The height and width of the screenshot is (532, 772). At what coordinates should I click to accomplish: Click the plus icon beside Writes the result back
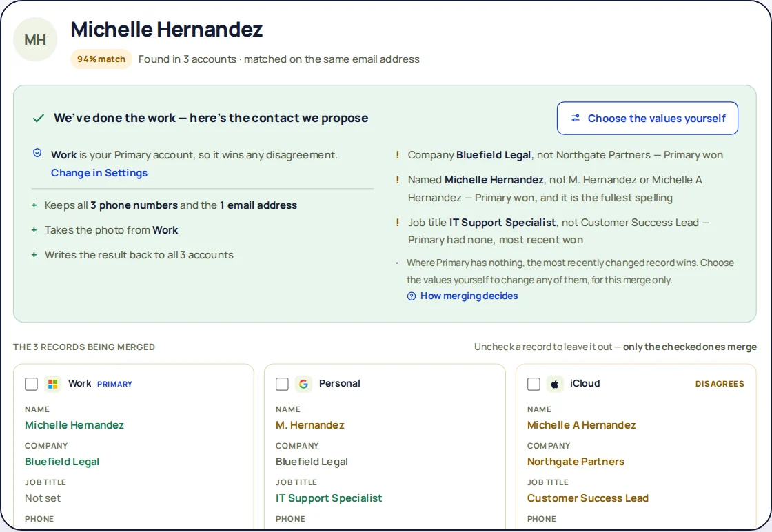pyautogui.click(x=34, y=254)
